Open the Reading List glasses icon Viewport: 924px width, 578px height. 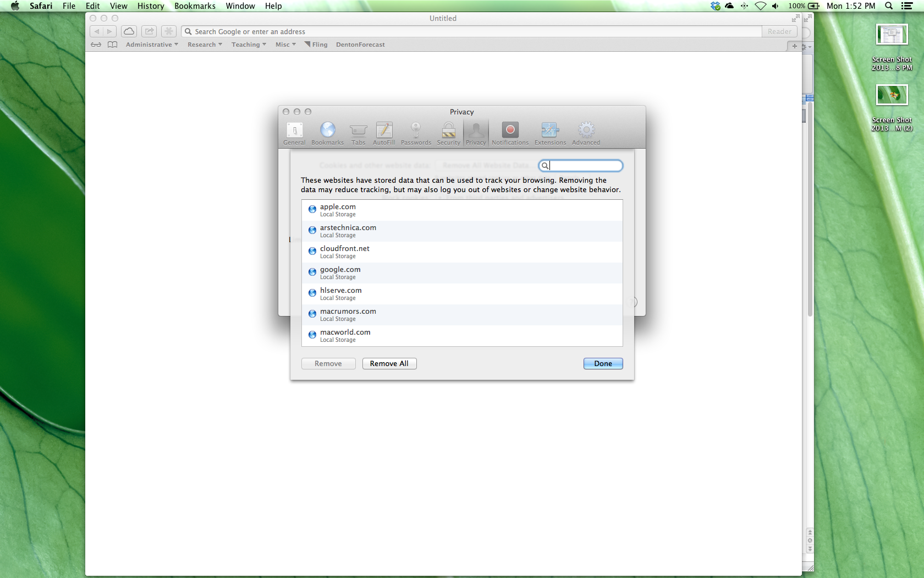pyautogui.click(x=96, y=45)
